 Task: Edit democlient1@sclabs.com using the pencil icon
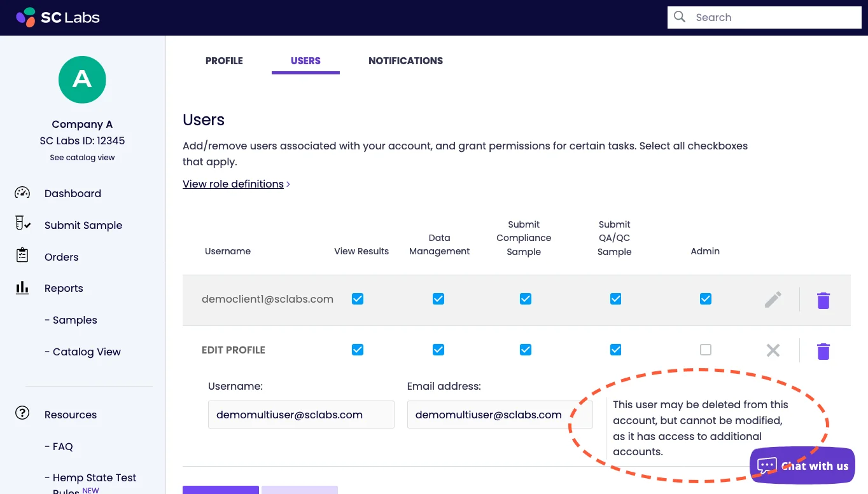(x=773, y=299)
